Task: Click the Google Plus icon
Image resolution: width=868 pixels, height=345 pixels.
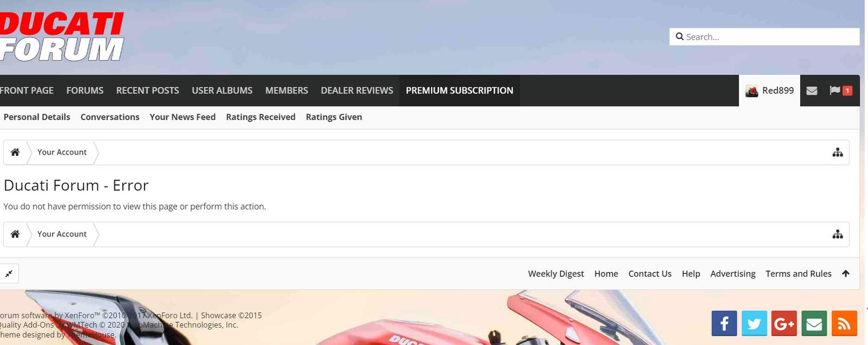Action: tap(784, 323)
